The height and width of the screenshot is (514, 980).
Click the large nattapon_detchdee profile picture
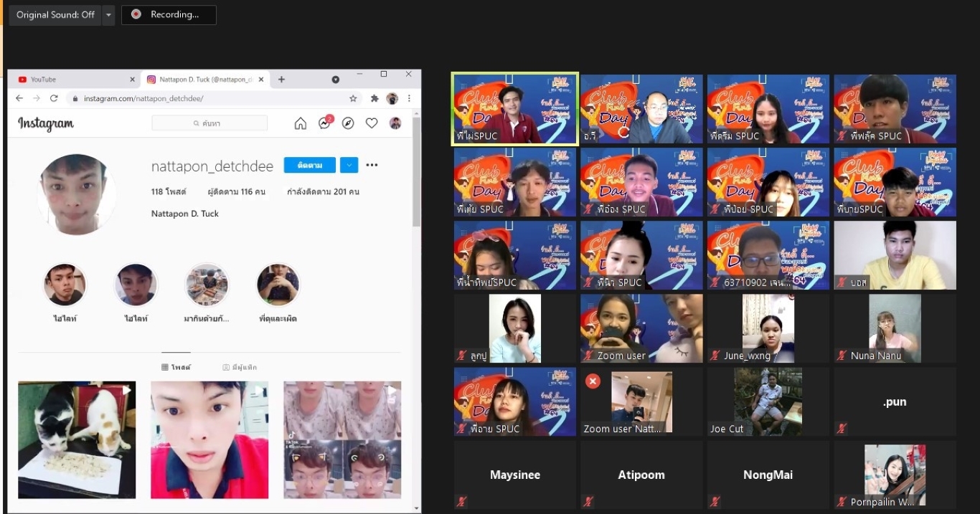pos(77,194)
